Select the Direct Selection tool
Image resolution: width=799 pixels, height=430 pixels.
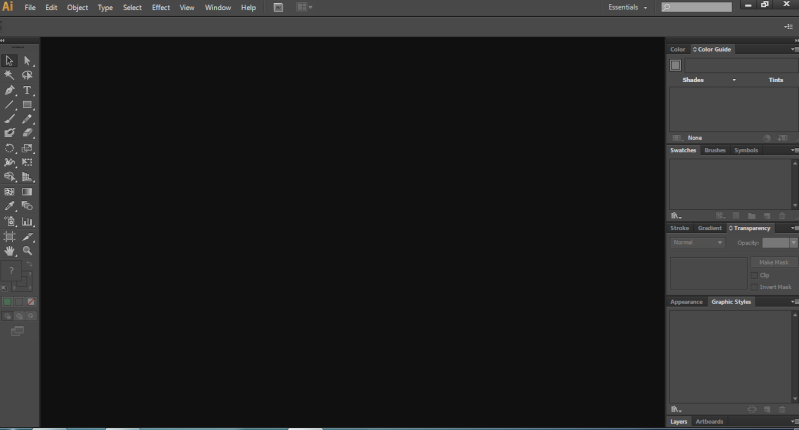27,61
